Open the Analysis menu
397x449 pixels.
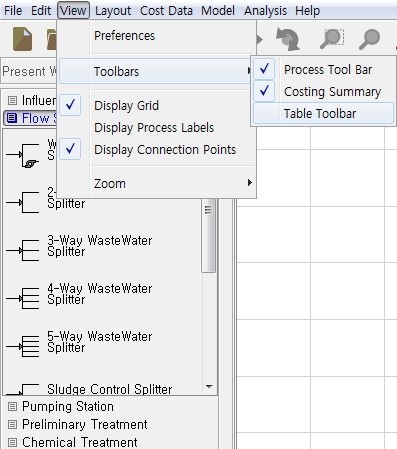265,10
